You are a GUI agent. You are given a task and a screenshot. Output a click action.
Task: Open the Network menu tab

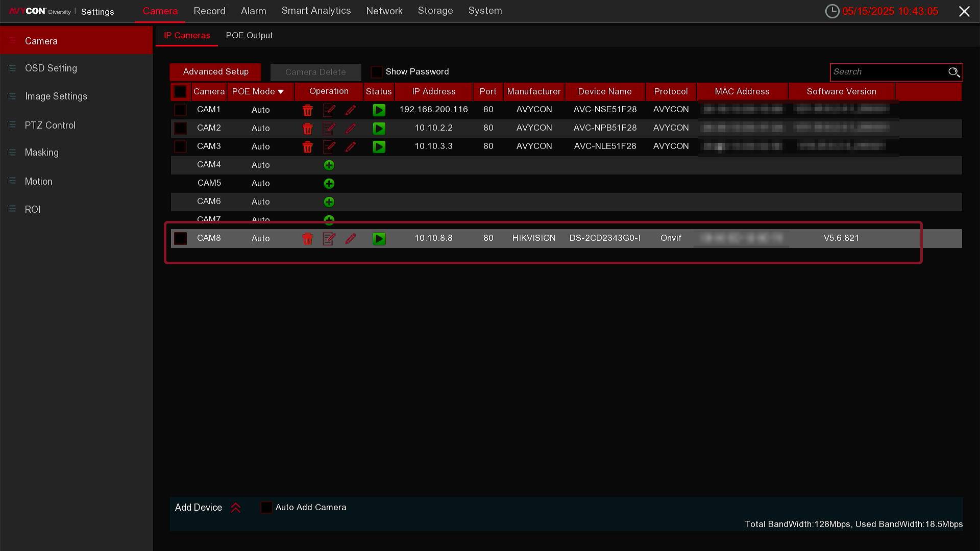[384, 11]
